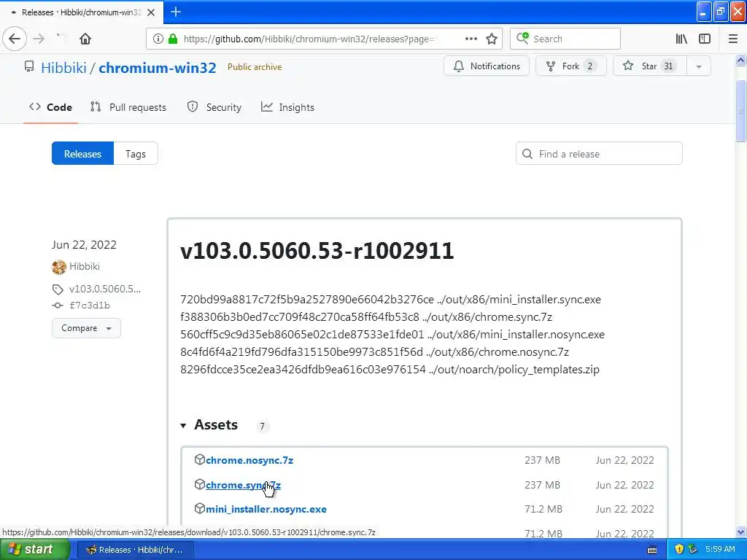The width and height of the screenshot is (747, 560).
Task: Click Hibbiki's avatar image
Action: (x=59, y=267)
